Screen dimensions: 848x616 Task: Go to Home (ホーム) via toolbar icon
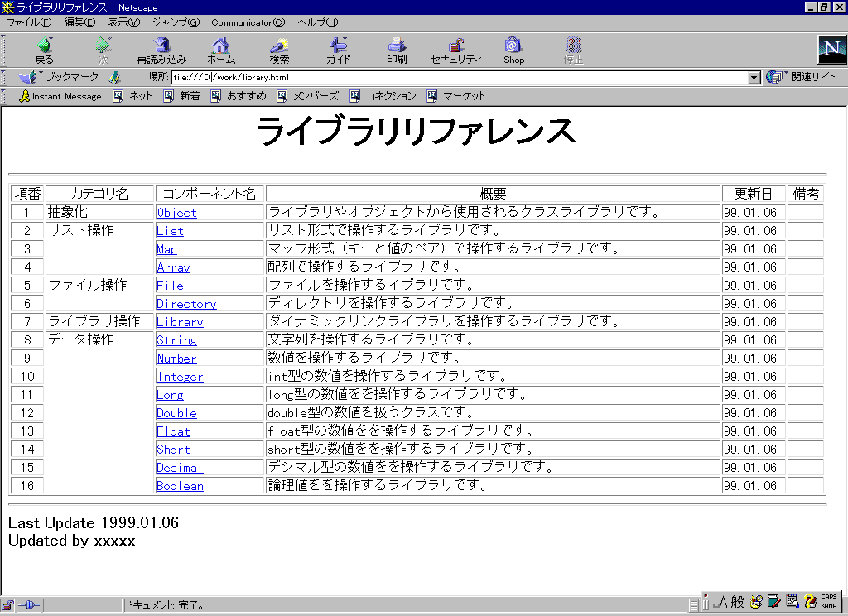(x=220, y=49)
